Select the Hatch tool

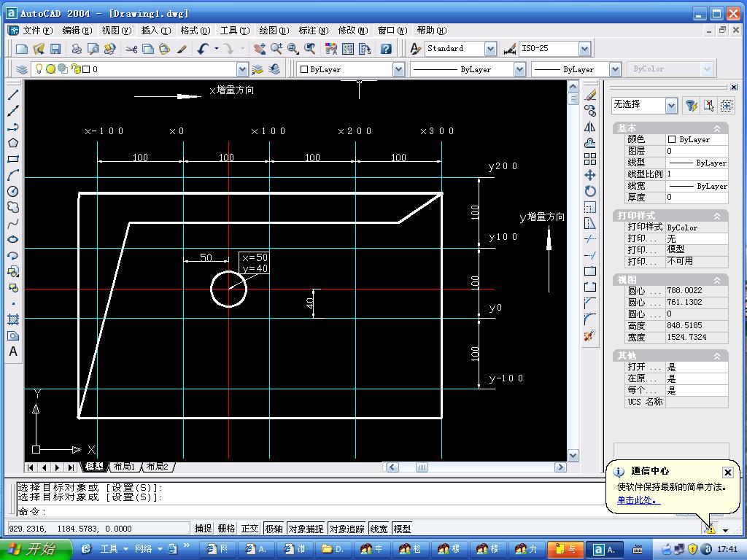click(13, 319)
